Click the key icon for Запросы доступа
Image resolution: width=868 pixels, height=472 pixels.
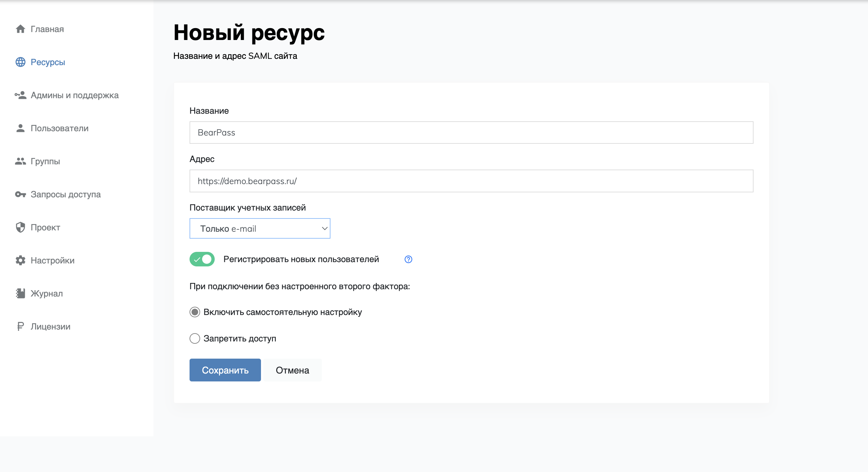tap(20, 194)
